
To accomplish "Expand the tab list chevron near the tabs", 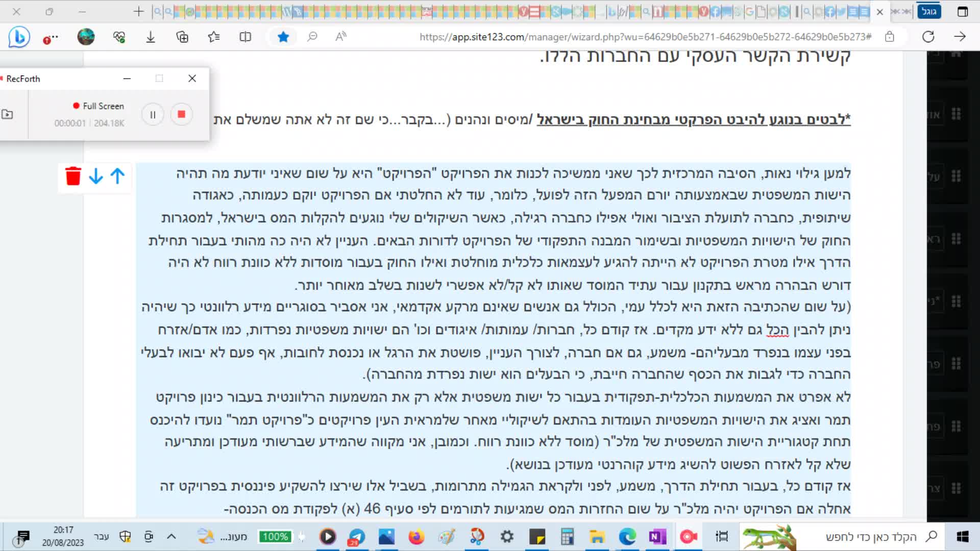I will [901, 11].
